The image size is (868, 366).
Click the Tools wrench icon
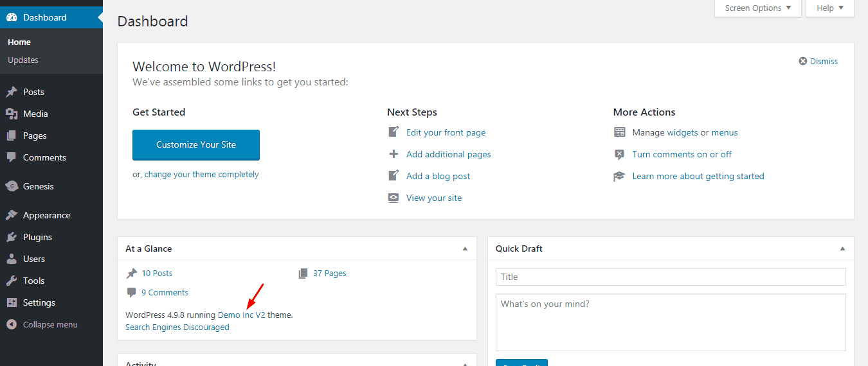12,281
